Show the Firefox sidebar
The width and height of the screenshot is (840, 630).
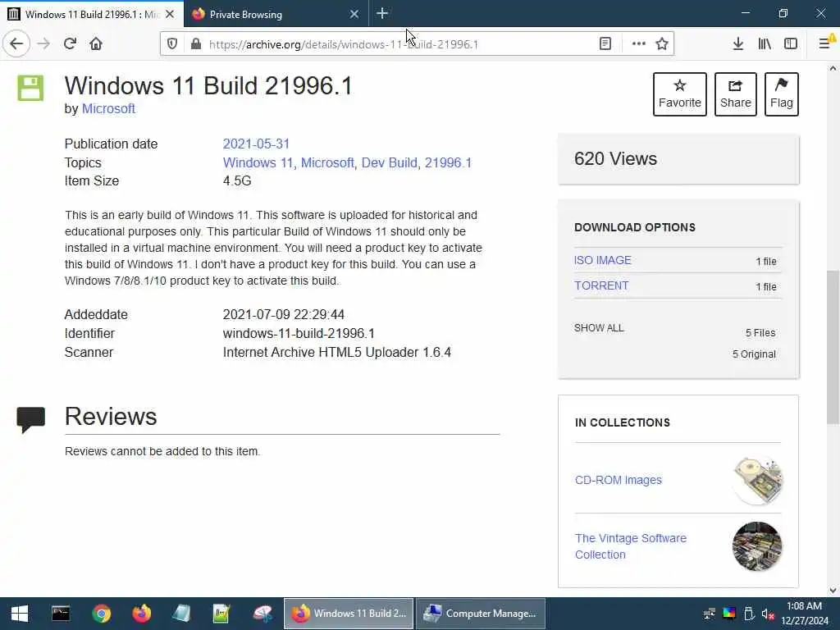[x=791, y=44]
